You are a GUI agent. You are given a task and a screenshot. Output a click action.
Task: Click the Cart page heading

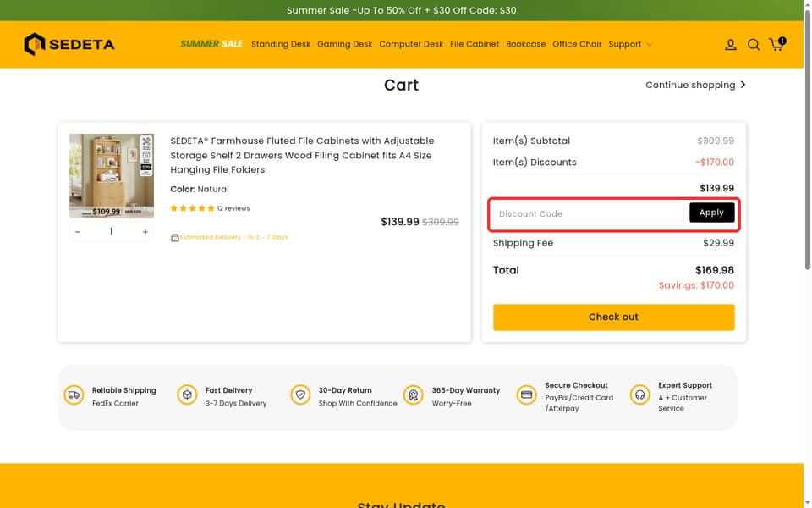click(401, 85)
